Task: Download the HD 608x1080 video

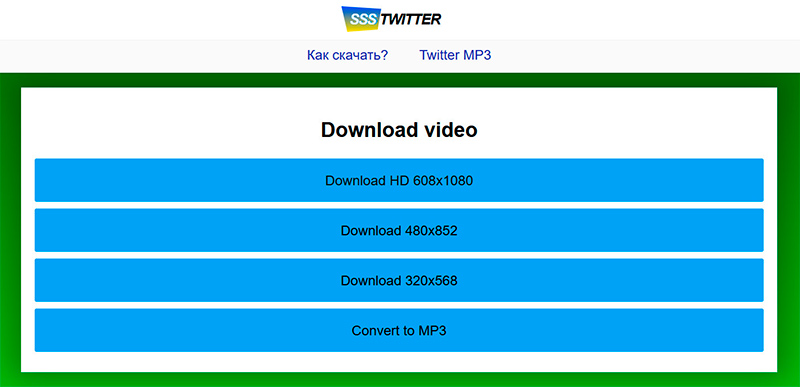Action: pos(399,180)
